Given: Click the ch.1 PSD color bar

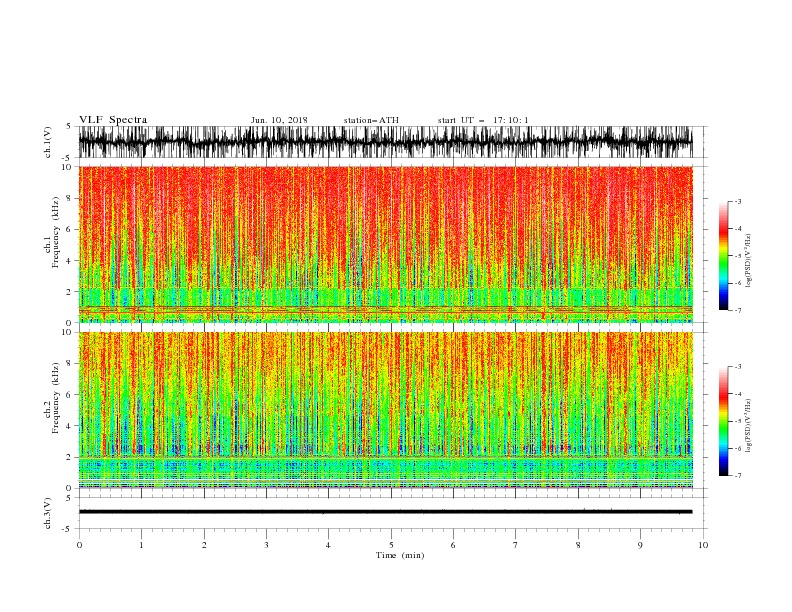Looking at the screenshot, I should coord(723,256).
